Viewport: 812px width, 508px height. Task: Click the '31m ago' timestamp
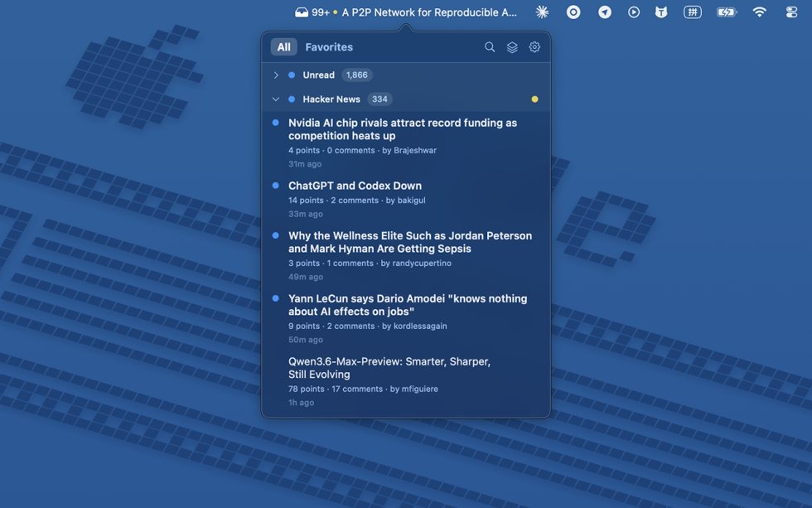pyautogui.click(x=305, y=164)
